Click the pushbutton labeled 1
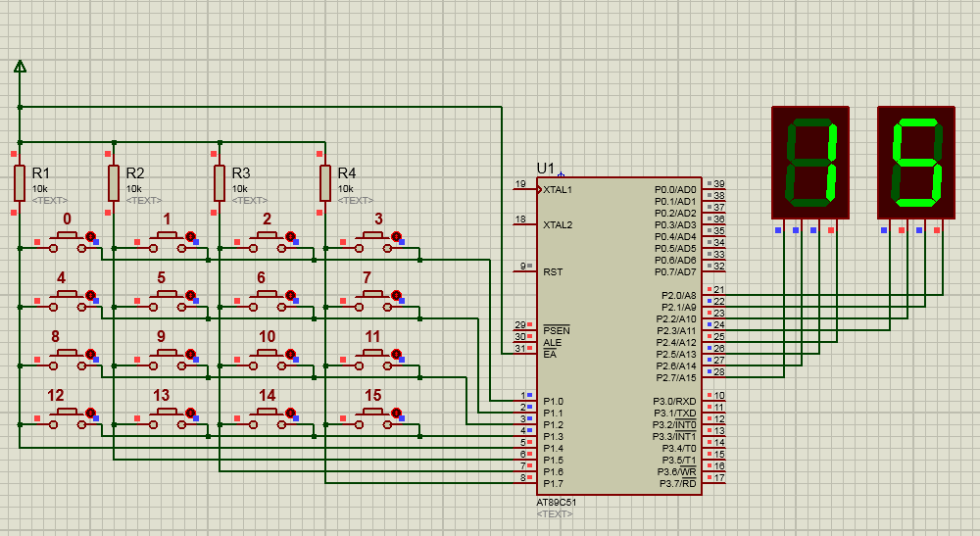The height and width of the screenshot is (536, 980). [x=167, y=242]
